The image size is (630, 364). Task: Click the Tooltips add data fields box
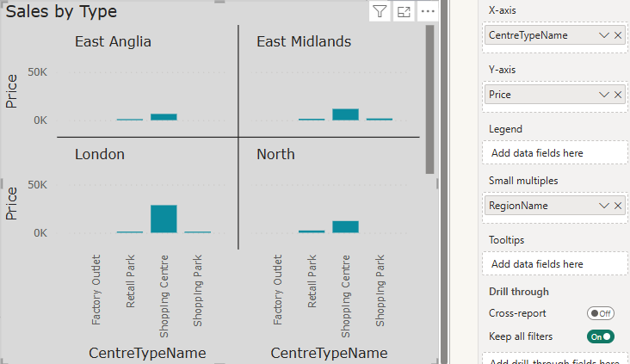click(554, 264)
